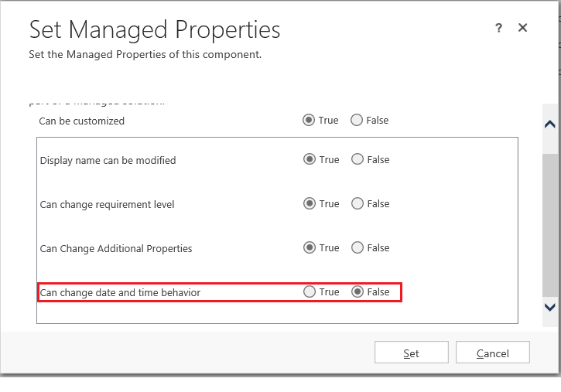
Task: Select False for date and time behavior
Action: coord(357,292)
